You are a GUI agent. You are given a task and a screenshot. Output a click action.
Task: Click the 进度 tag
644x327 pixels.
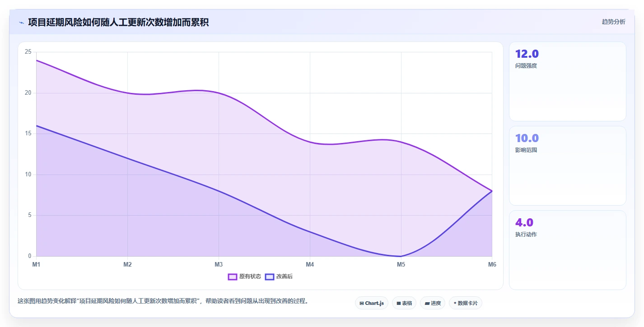tap(433, 303)
